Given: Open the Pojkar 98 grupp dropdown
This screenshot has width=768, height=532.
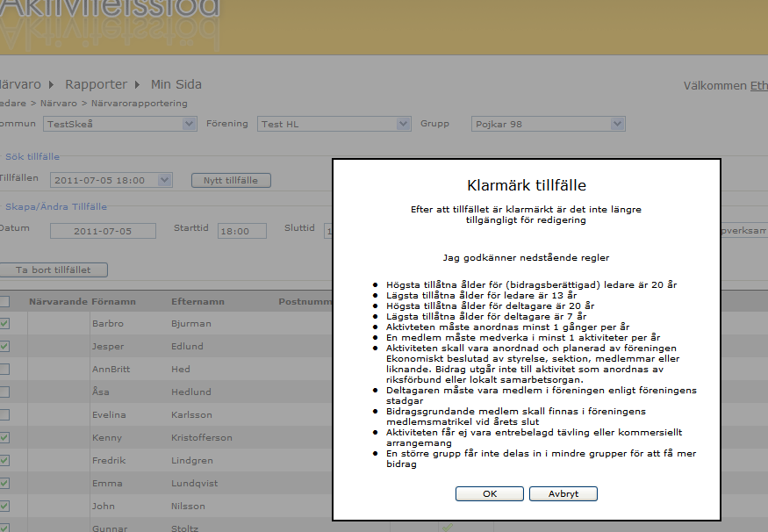Looking at the screenshot, I should click(x=548, y=124).
